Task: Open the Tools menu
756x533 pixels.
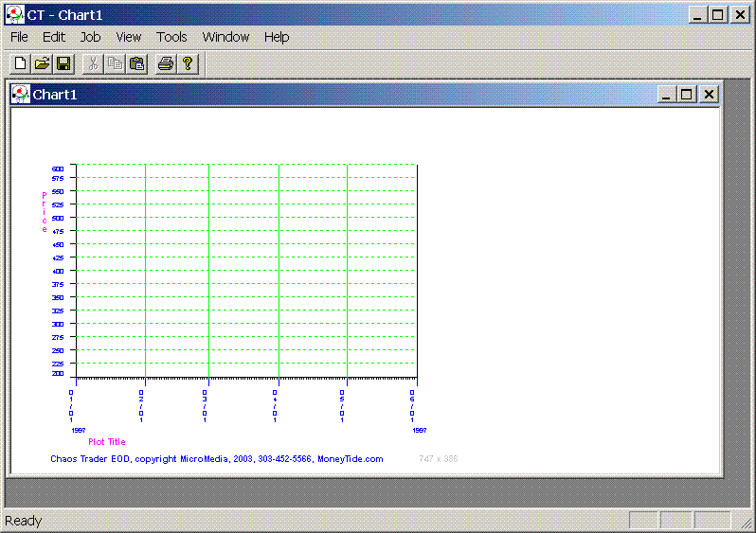Action: (x=171, y=37)
